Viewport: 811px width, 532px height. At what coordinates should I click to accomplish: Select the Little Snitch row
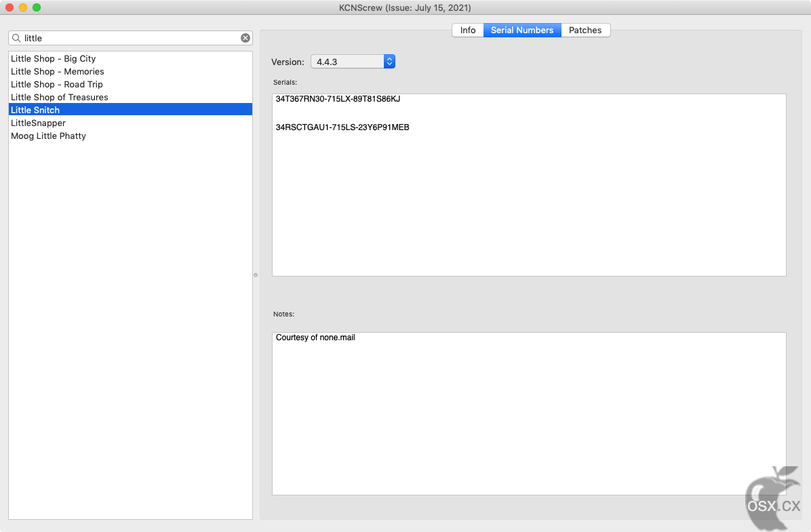[130, 110]
